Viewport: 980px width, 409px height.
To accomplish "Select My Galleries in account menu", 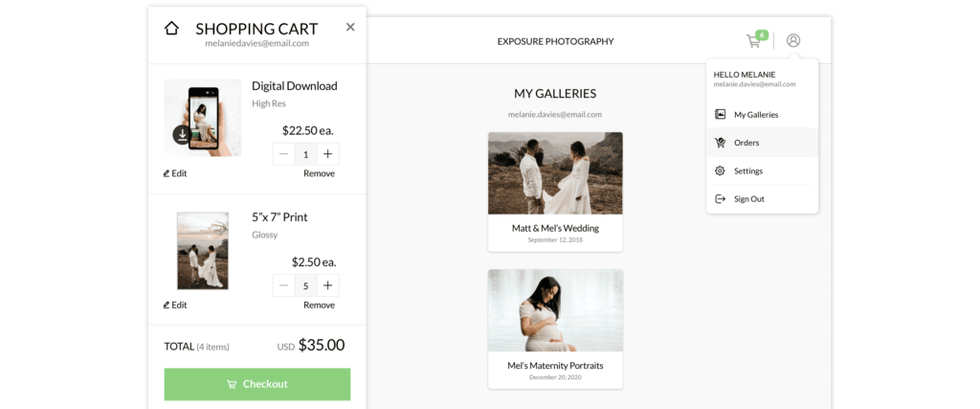I will 763,114.
